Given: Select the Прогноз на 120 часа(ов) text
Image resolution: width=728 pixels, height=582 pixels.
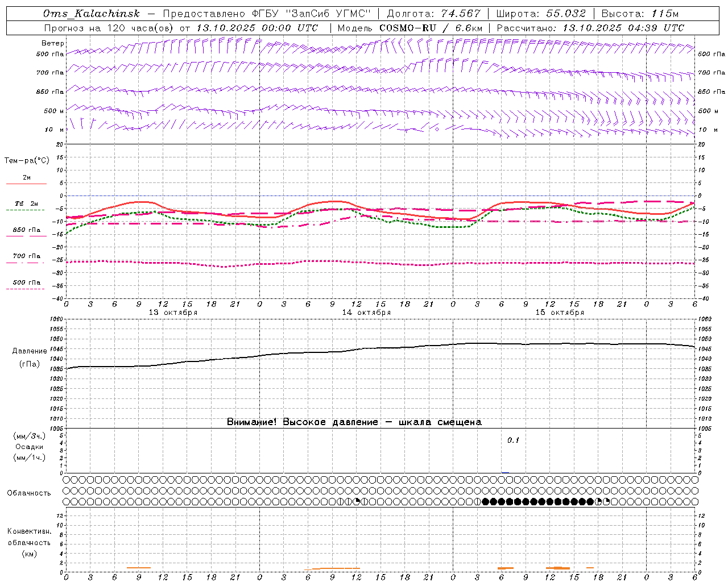Looking at the screenshot, I should (110, 28).
